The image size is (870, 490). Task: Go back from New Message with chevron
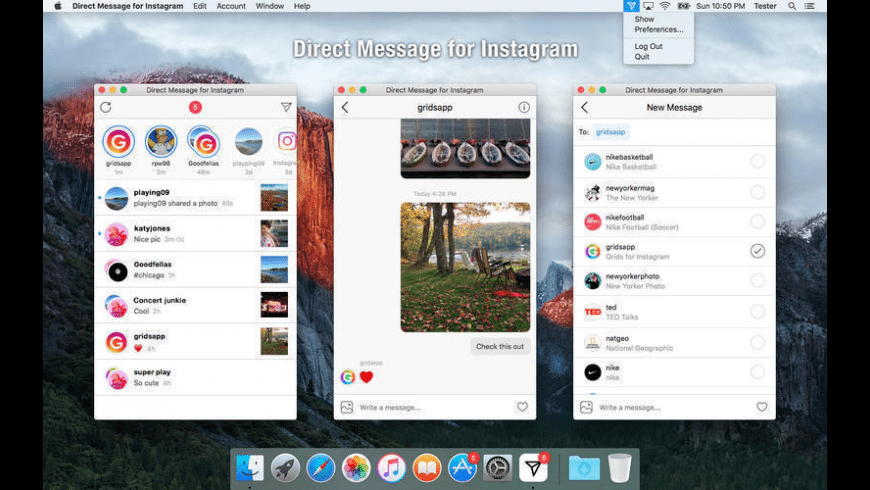coord(585,107)
